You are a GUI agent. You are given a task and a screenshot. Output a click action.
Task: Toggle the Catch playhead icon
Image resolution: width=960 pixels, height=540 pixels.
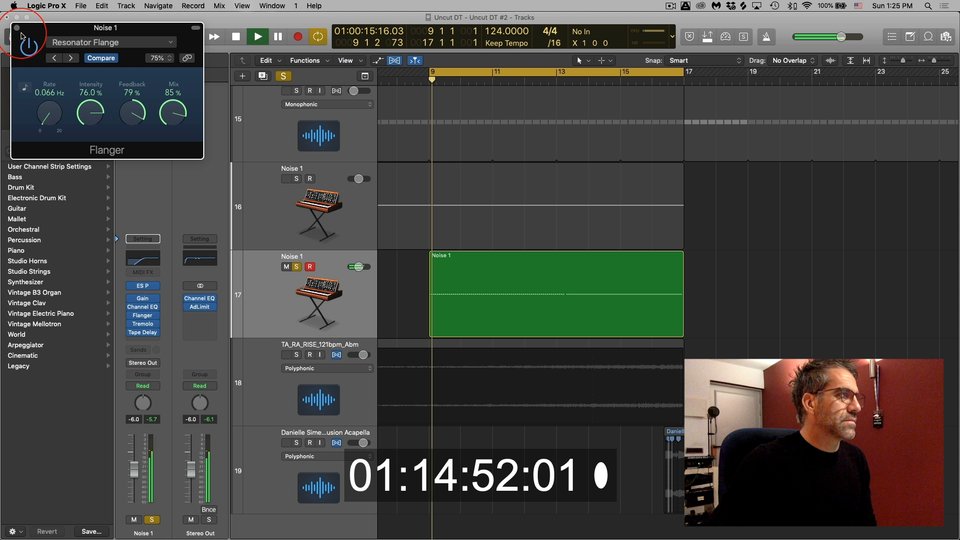click(x=414, y=61)
